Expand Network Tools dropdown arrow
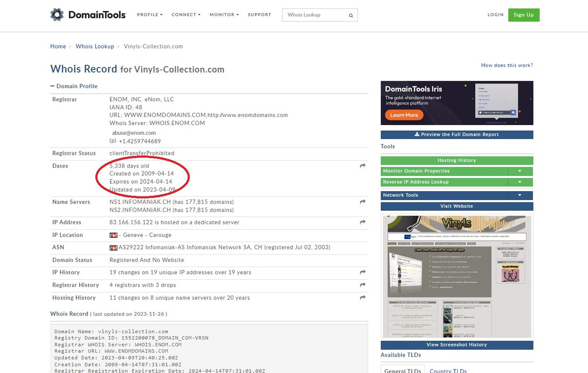Image resolution: width=588 pixels, height=373 pixels. pos(520,195)
